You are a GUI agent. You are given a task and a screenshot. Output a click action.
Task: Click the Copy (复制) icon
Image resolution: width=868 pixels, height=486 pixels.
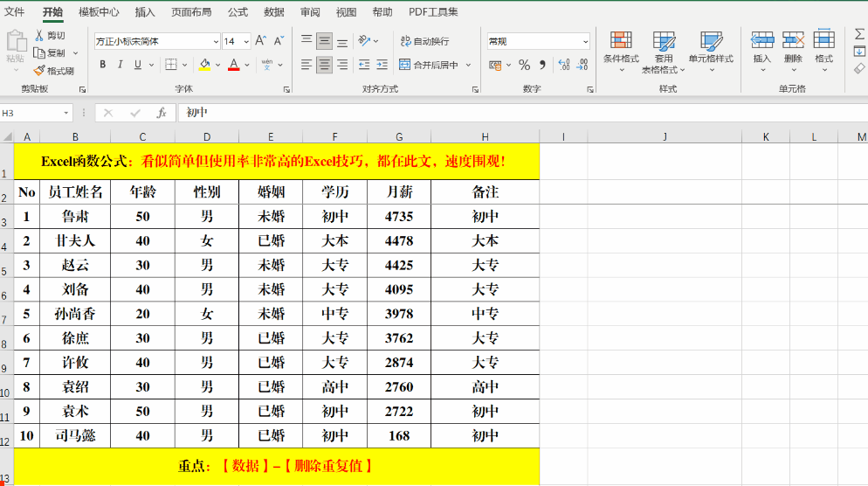click(39, 53)
